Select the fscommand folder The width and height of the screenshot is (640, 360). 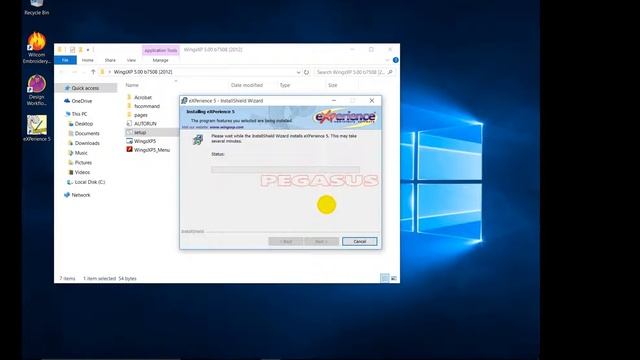(147, 106)
